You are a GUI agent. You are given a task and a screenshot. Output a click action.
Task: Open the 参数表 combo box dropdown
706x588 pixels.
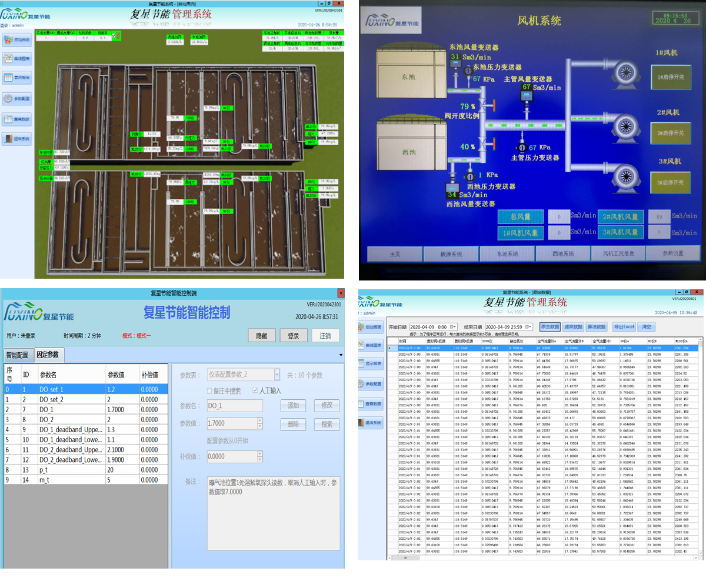pos(277,375)
